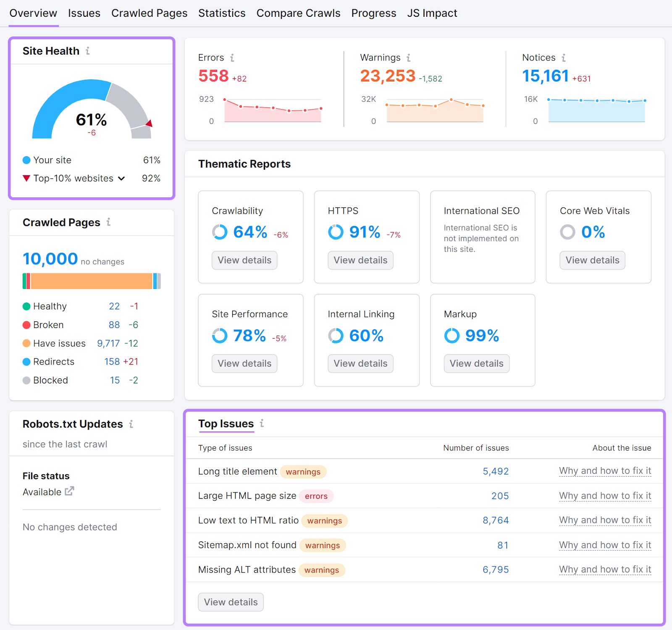Viewport: 672px width, 630px height.
Task: Open the Site Health info tooltip
Action: tap(88, 51)
